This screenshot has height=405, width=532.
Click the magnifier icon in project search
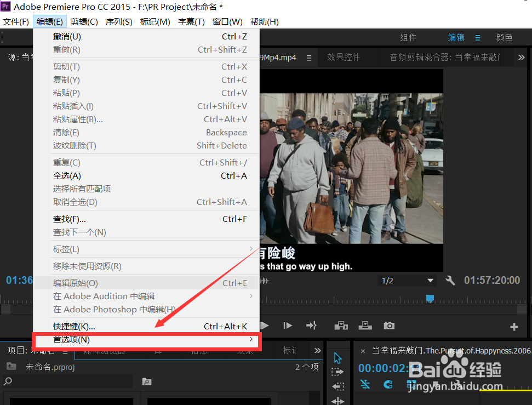point(8,381)
